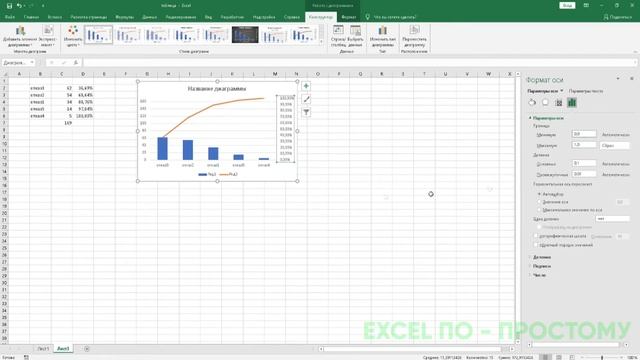Apply the dark chart style thumbnail
Image resolution: width=640 pixels, height=360 pixels.
click(245, 35)
